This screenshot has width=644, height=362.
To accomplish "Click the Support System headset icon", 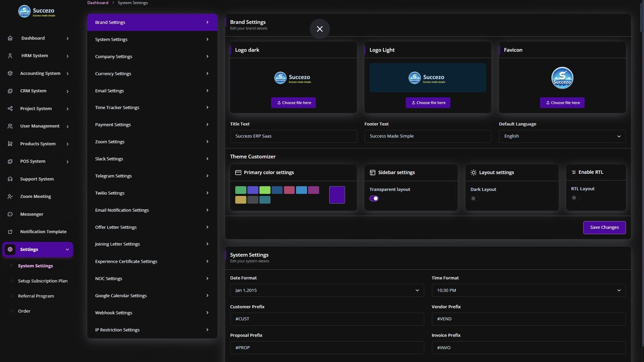I will (x=10, y=179).
